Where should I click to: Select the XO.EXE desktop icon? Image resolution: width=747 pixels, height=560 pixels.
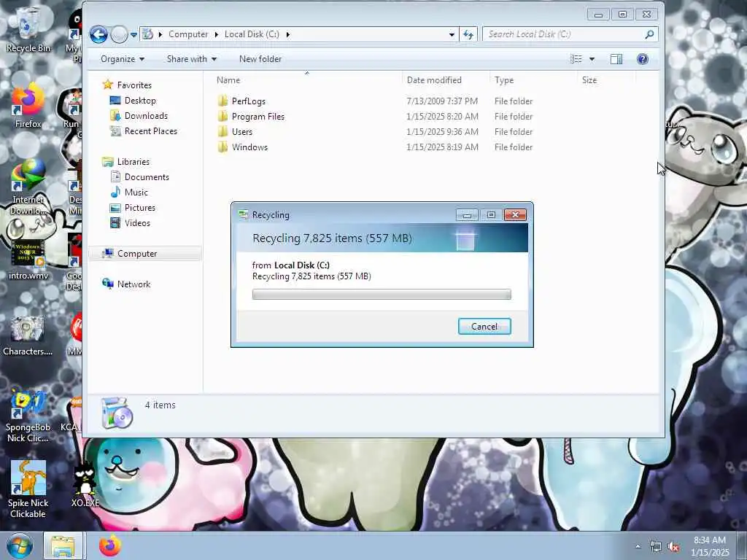tap(85, 486)
